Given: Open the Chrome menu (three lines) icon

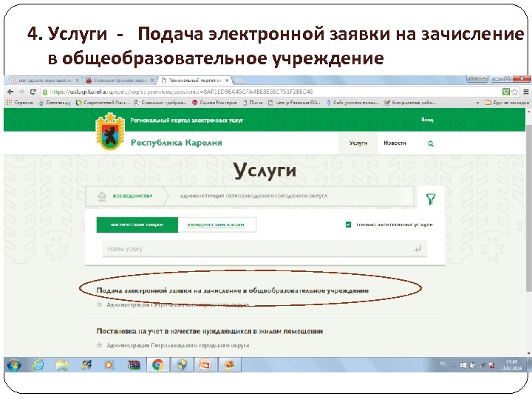Looking at the screenshot, I should coord(526,92).
